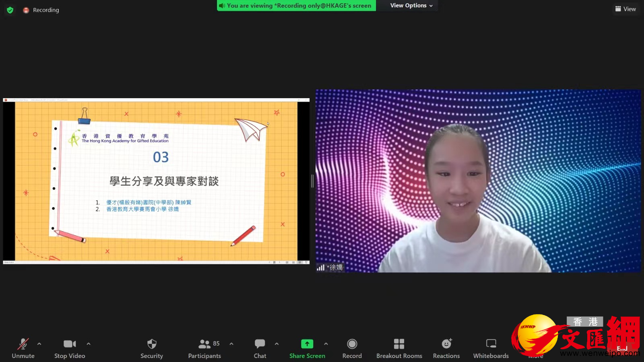This screenshot has width=644, height=362.
Task: Select the 徐嫣 participant video tile
Action: coord(478,181)
